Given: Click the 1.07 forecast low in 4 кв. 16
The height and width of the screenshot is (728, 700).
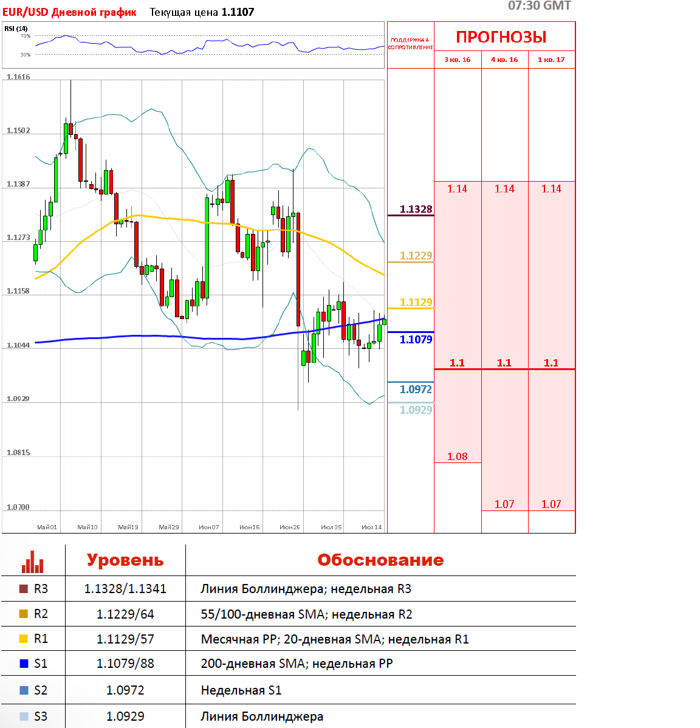Looking at the screenshot, I should [504, 504].
